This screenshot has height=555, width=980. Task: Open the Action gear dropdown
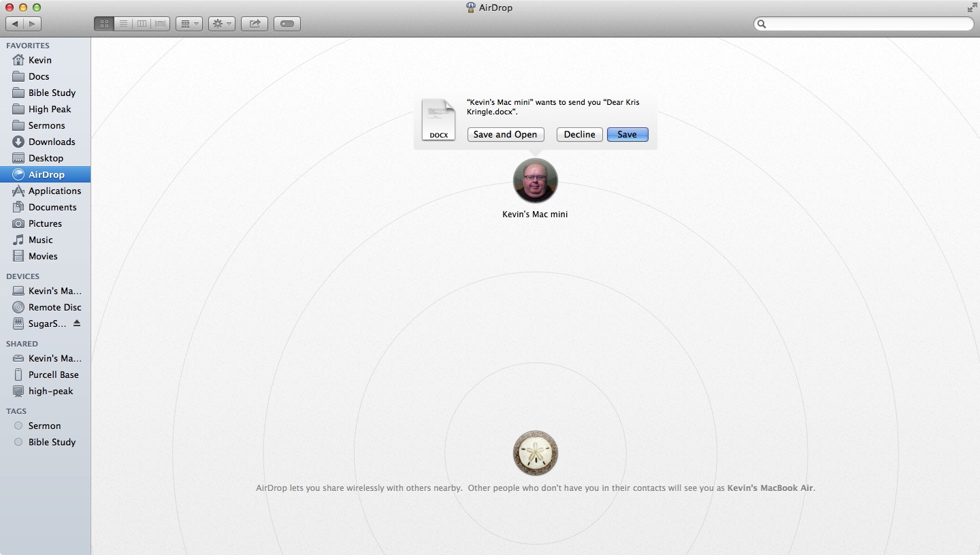point(221,23)
